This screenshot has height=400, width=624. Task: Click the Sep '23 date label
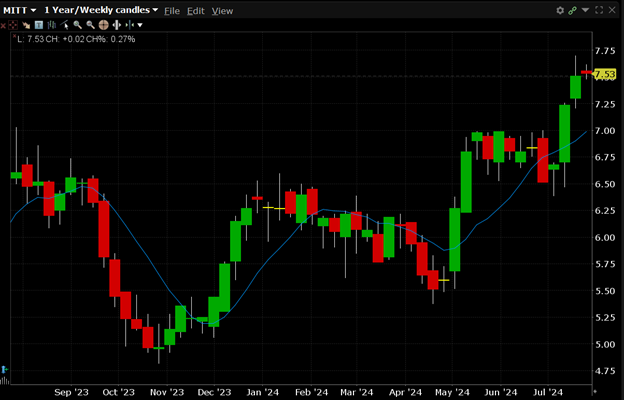(x=71, y=392)
